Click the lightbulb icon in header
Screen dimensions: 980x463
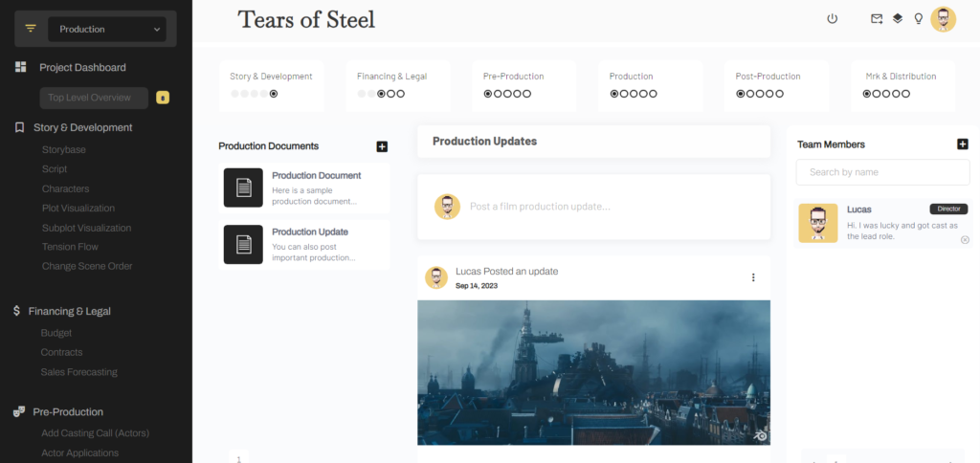(918, 19)
